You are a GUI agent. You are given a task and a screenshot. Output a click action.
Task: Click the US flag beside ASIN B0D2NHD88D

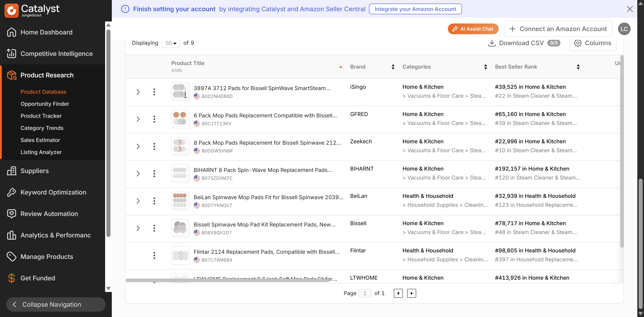tap(197, 96)
